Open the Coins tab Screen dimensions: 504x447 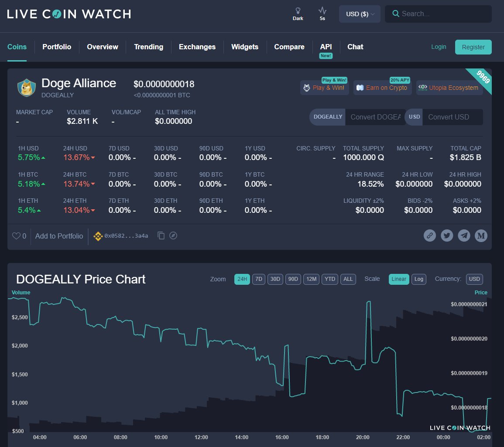(17, 47)
